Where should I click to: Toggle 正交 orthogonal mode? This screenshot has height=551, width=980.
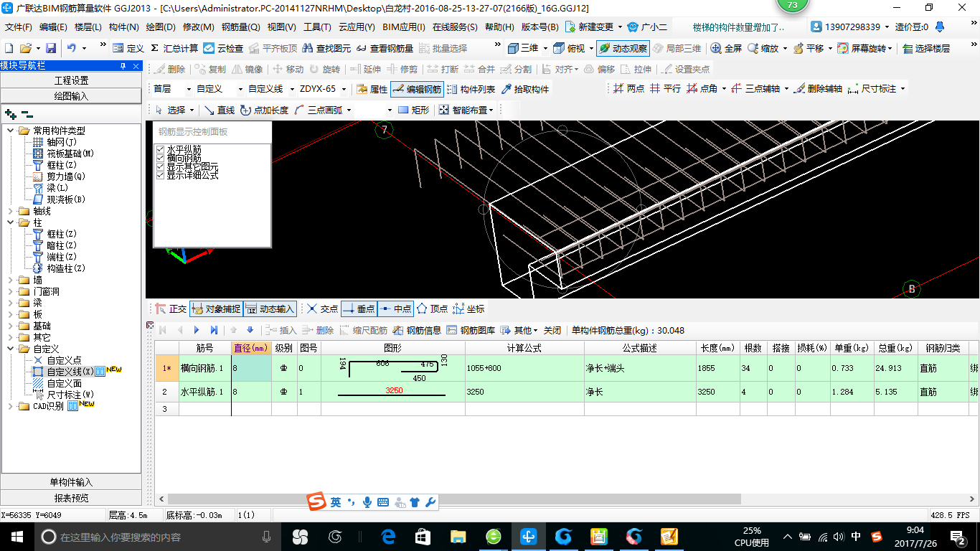coord(171,309)
